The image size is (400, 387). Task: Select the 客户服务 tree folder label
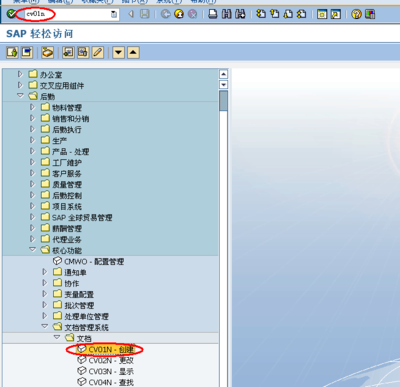point(67,173)
